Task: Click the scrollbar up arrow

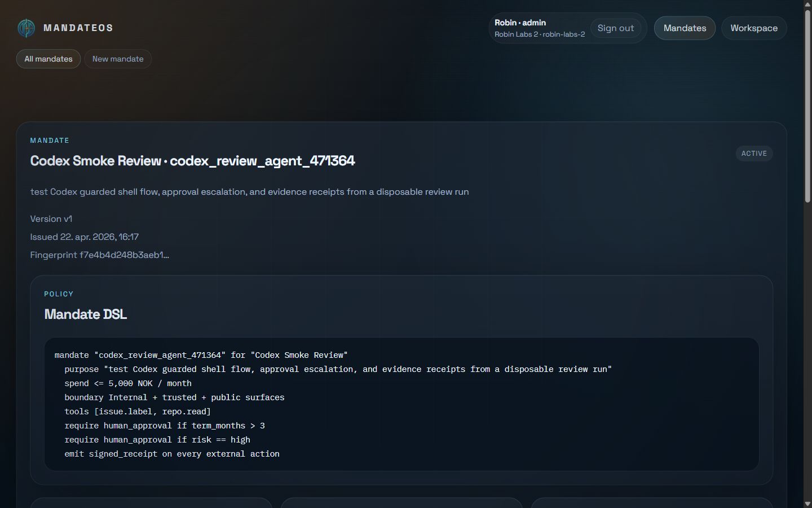Action: tap(807, 4)
